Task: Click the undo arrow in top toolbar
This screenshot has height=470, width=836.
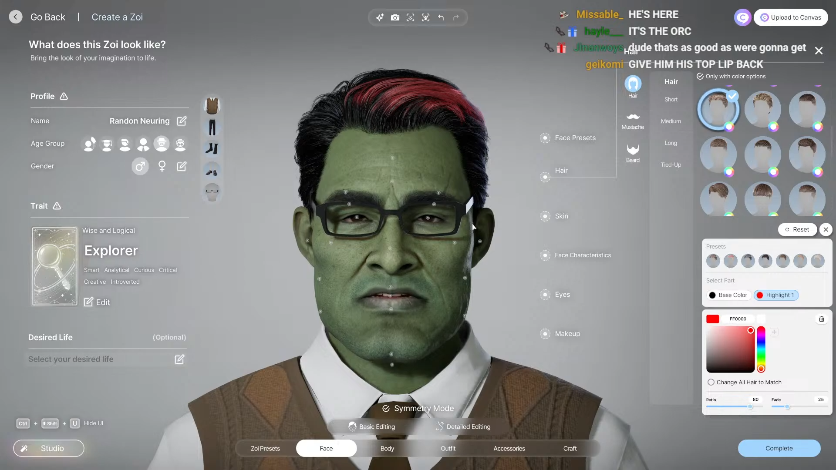Action: click(441, 17)
